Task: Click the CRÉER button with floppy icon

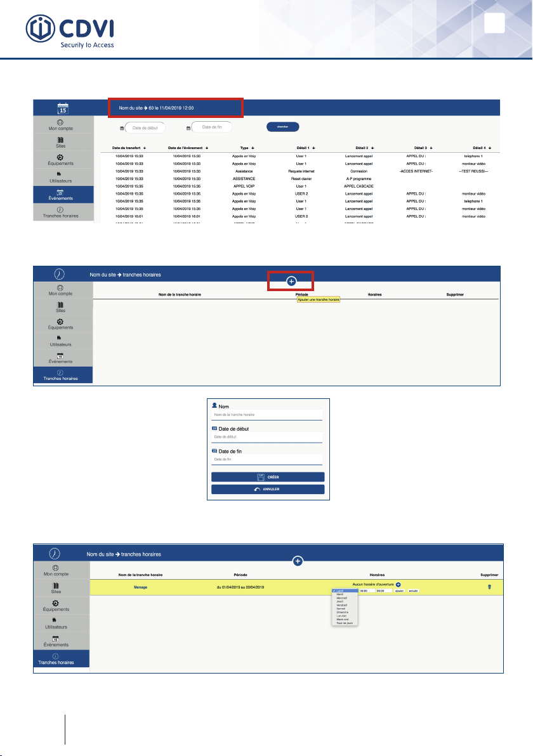Action: [x=268, y=477]
